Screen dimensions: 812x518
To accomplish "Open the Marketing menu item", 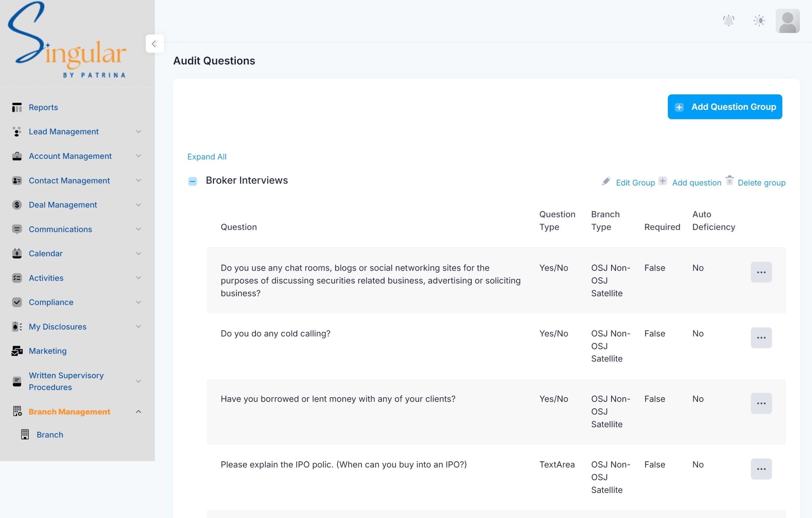I will click(x=47, y=351).
